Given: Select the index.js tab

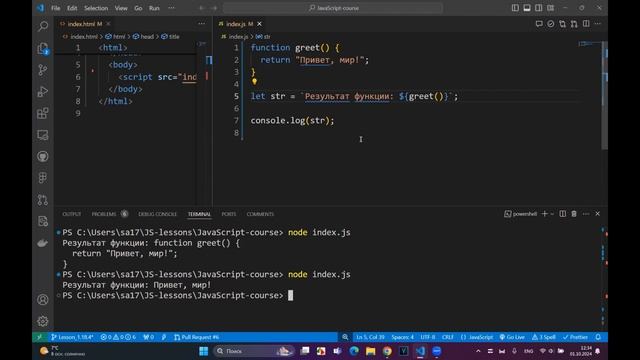Looking at the screenshot, I should coord(240,24).
